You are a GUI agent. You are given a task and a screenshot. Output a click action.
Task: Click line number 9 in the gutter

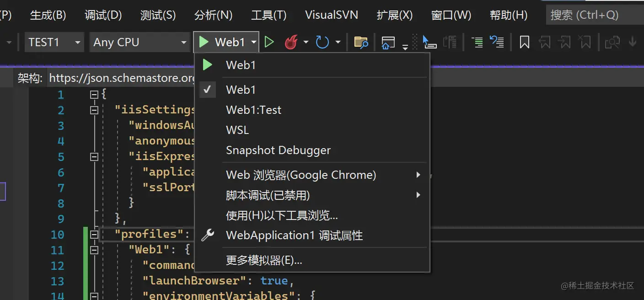[60, 219]
